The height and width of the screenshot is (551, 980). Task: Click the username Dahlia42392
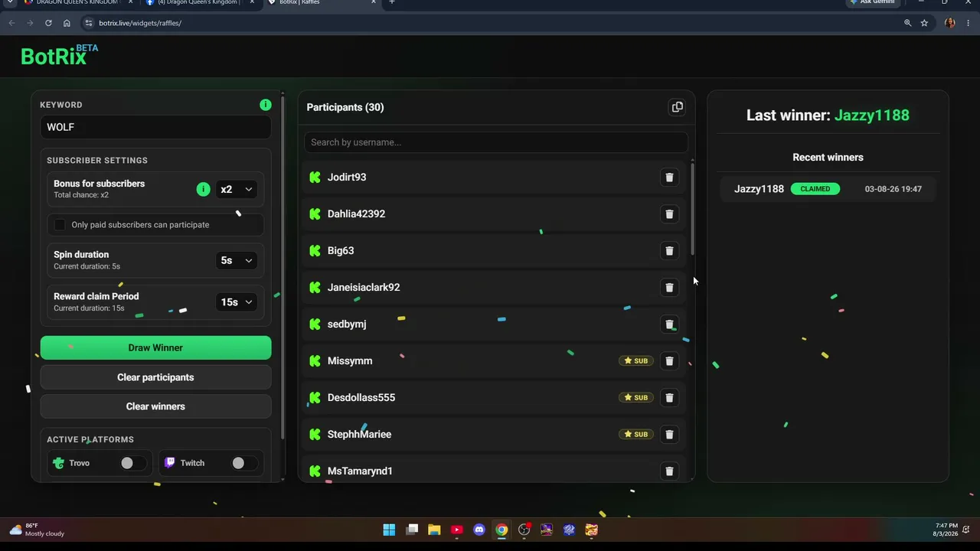(356, 214)
